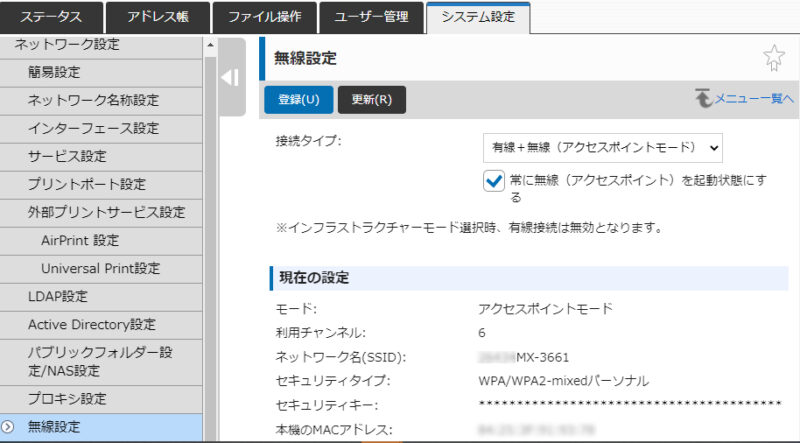Click the favorite star icon
The height and width of the screenshot is (443, 800).
pyautogui.click(x=773, y=59)
